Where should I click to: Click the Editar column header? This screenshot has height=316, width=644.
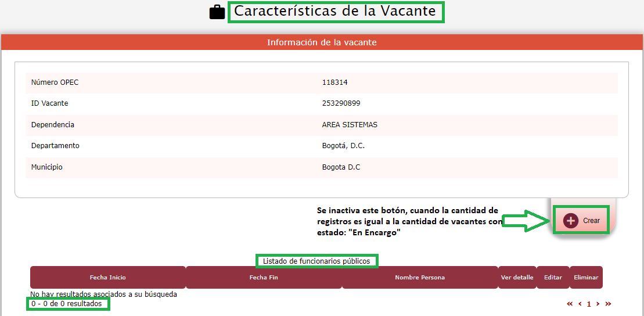[x=553, y=277]
